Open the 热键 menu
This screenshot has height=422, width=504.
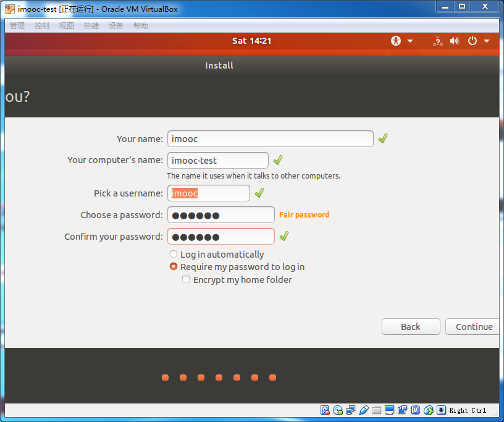point(91,26)
